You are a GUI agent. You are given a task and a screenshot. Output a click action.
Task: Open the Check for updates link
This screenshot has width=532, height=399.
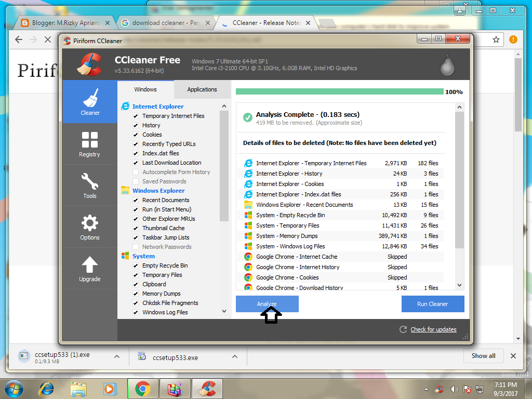(433, 329)
